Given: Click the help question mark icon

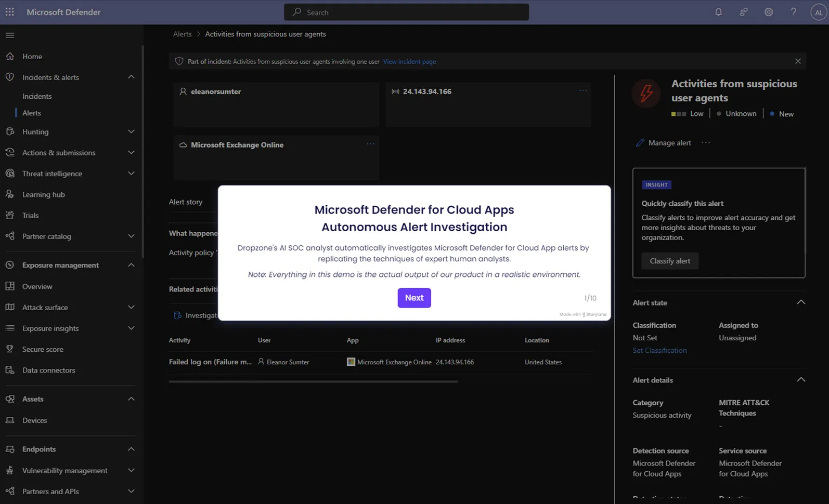Looking at the screenshot, I should (x=794, y=12).
